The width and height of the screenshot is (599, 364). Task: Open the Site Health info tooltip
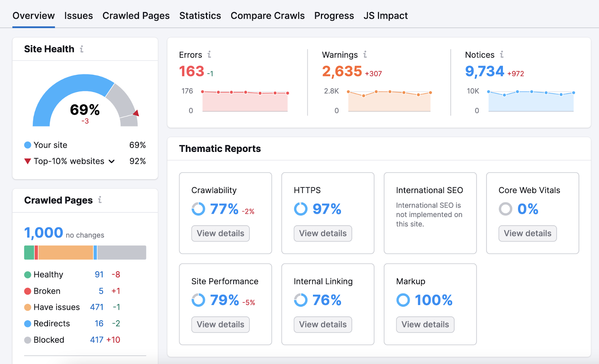[82, 49]
